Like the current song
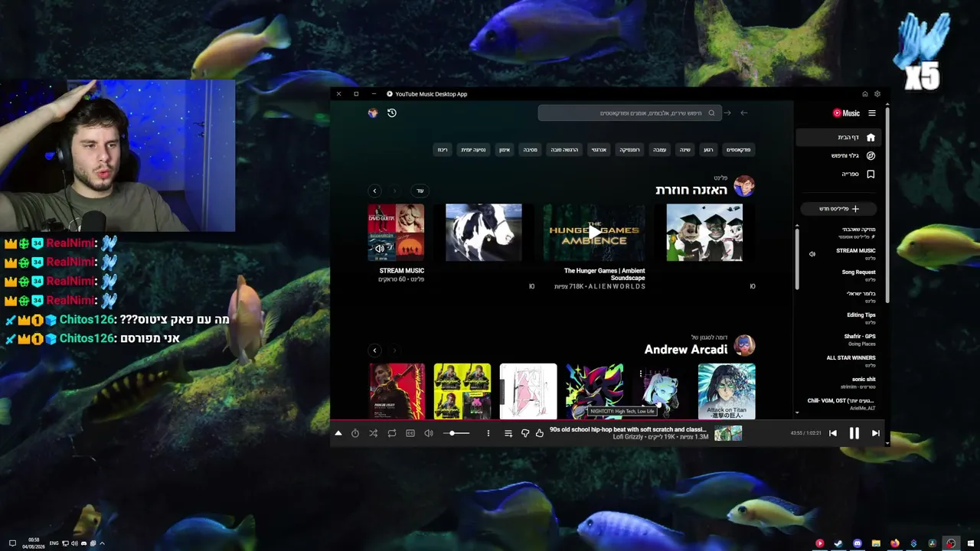 (x=540, y=433)
